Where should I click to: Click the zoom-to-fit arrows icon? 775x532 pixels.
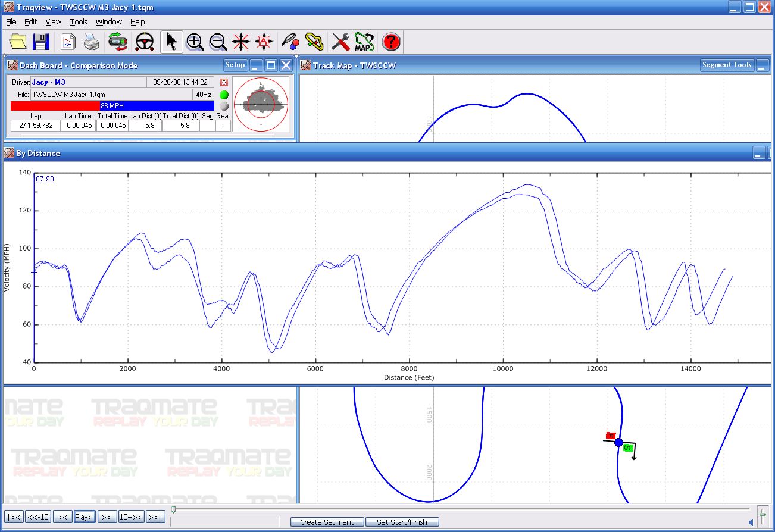(x=241, y=42)
